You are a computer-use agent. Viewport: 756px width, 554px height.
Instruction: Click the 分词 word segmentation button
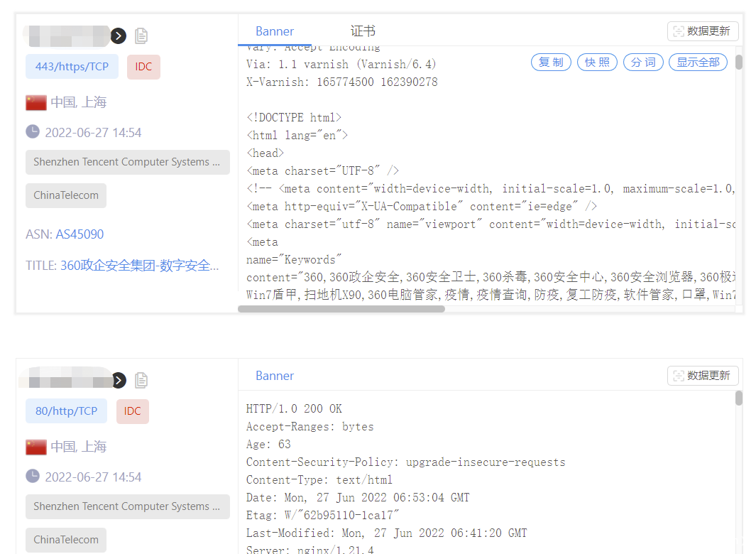coord(644,63)
